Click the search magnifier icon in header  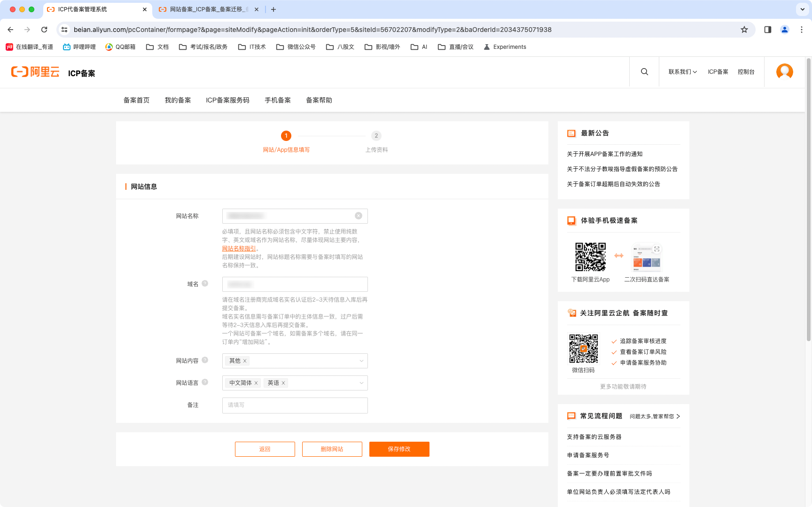[x=644, y=72]
